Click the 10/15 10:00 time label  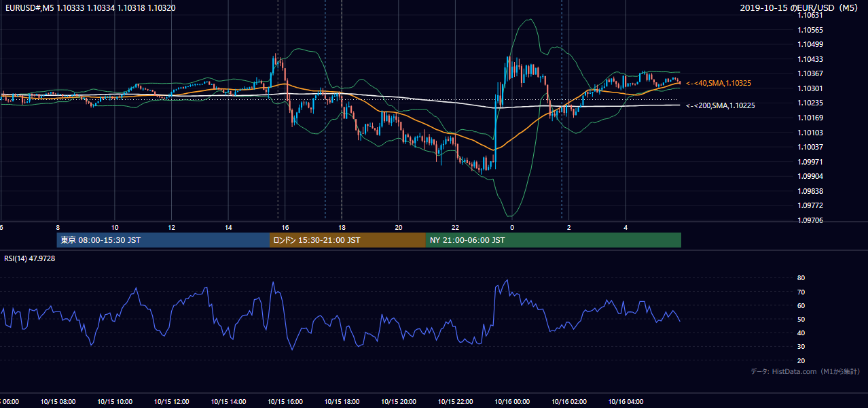tap(115, 402)
